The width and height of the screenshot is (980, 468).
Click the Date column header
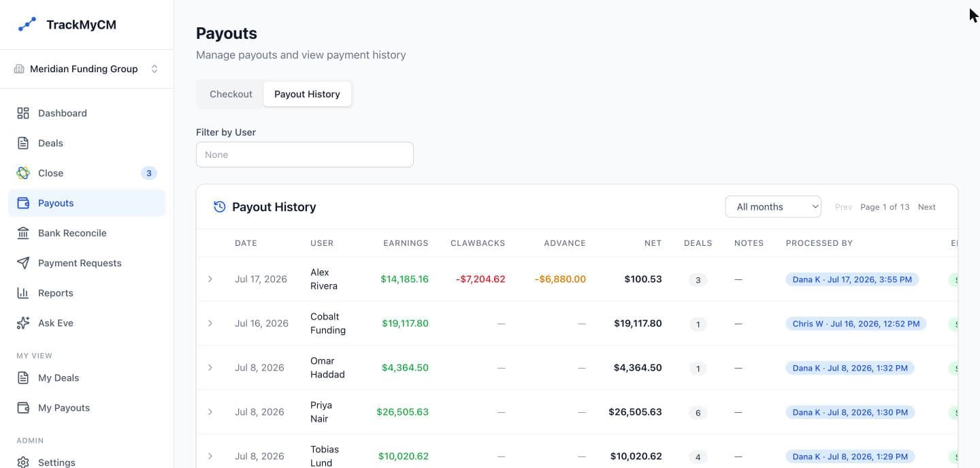click(x=246, y=243)
